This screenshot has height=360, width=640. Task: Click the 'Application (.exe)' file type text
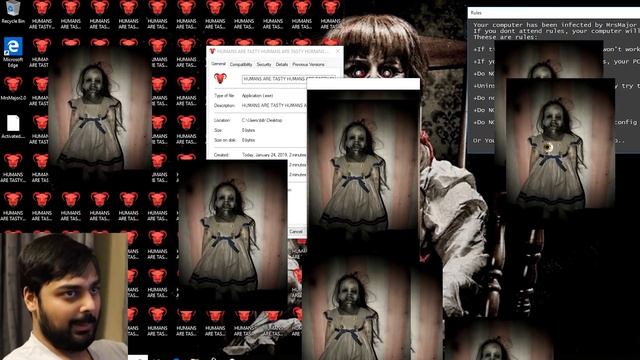pyautogui.click(x=257, y=96)
